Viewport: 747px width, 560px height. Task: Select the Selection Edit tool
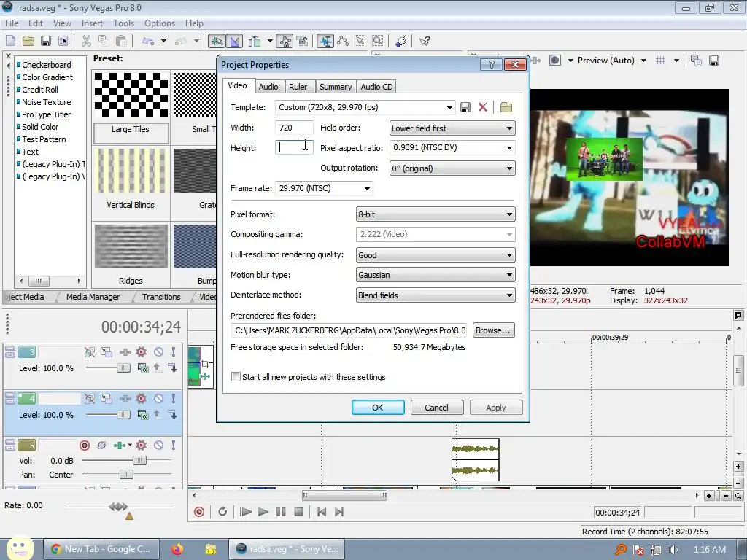click(x=360, y=41)
